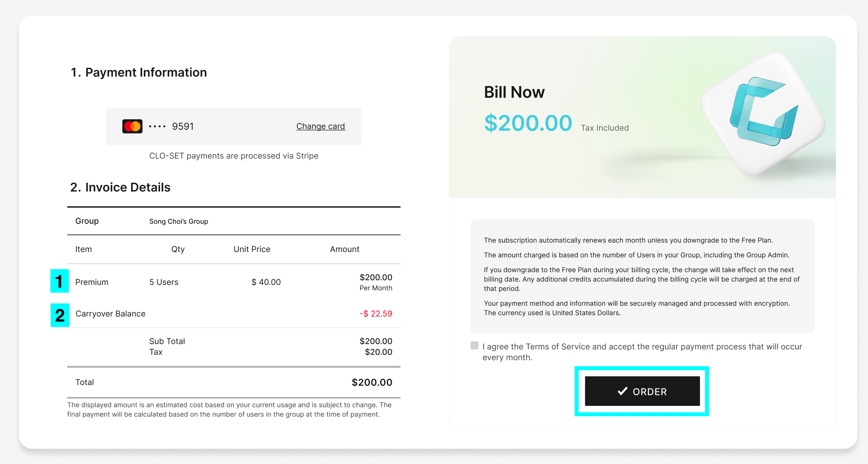868x464 pixels.
Task: Click the Total $200.00 value
Action: point(372,382)
